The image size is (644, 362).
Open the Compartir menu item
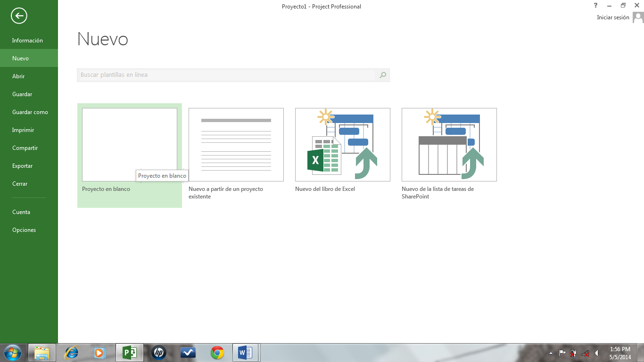[29, 148]
